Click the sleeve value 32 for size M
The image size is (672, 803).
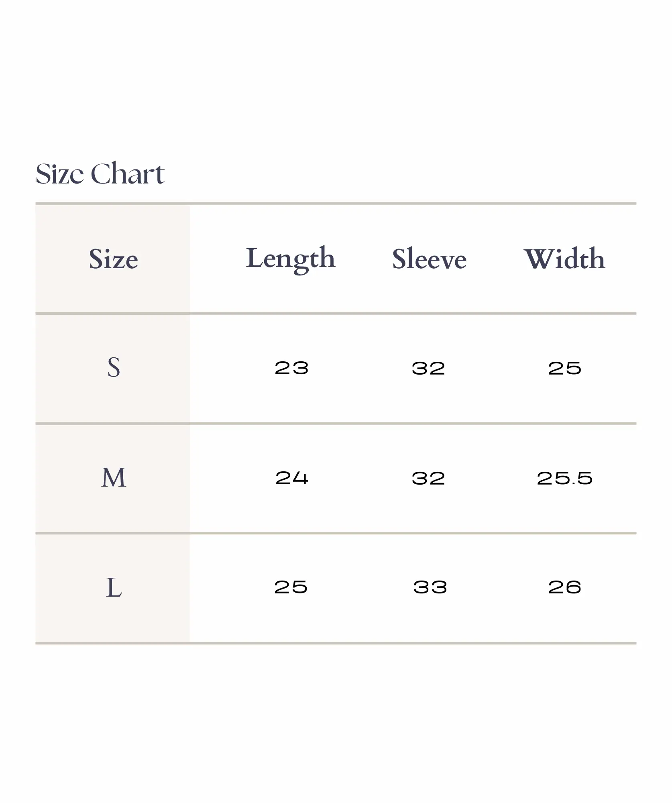428,478
